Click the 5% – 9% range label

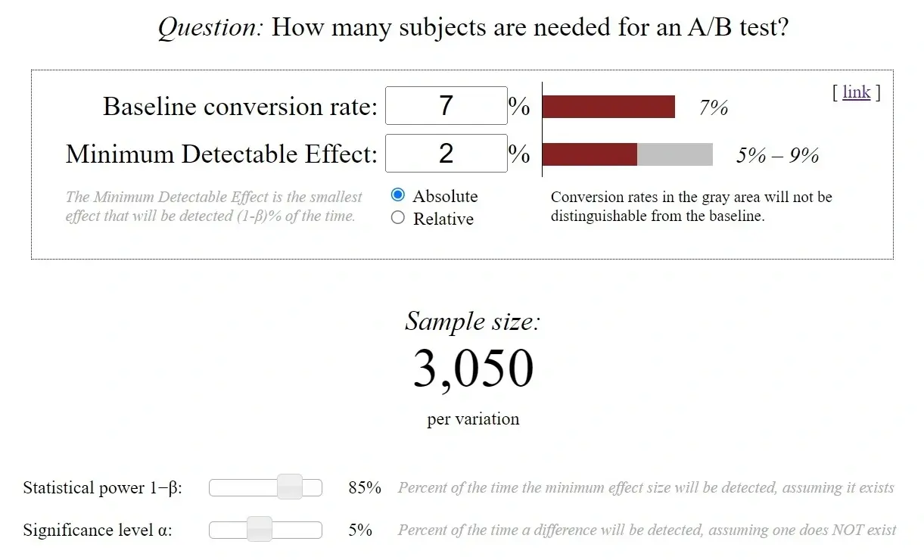[777, 155]
